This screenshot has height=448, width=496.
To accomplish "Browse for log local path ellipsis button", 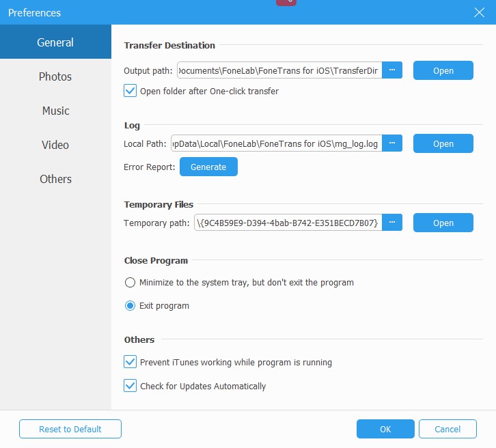I will click(x=392, y=143).
